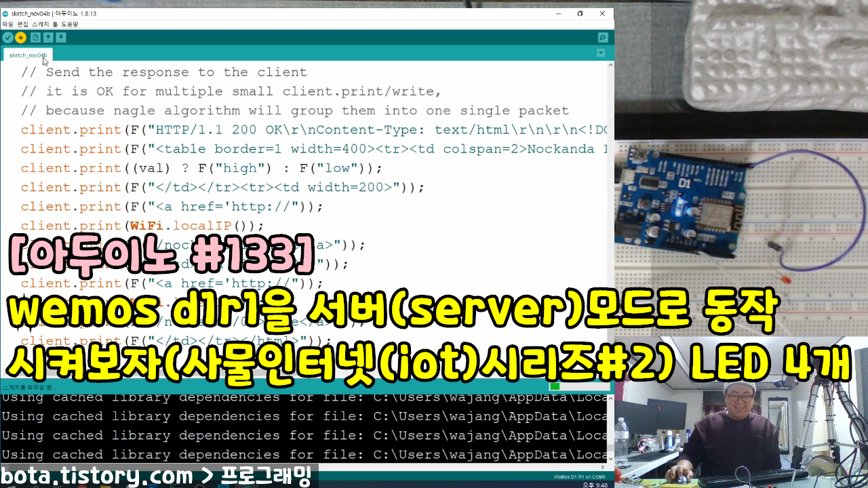Click the Arduino icon in title bar
Viewport: 868px width, 488px height.
(x=5, y=14)
